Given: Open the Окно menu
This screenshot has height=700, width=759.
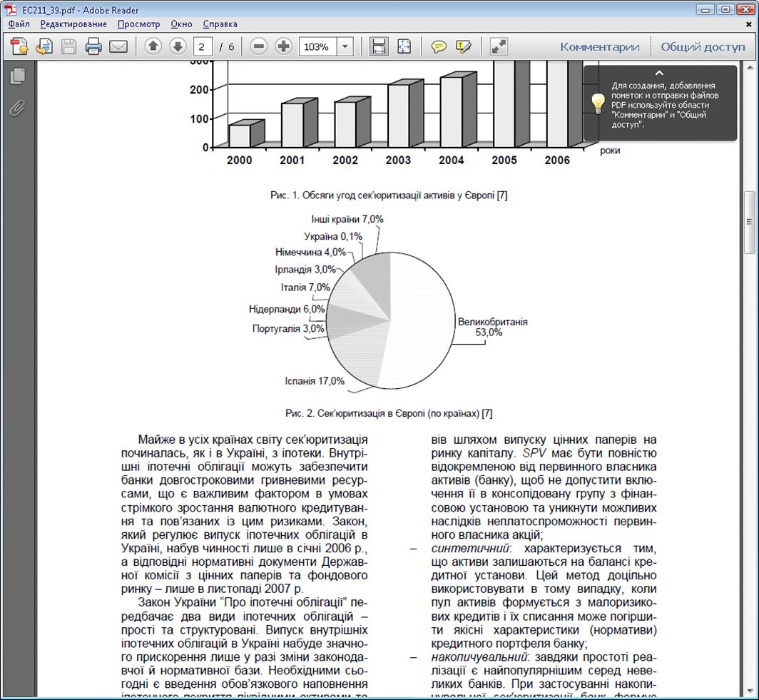Looking at the screenshot, I should [x=181, y=24].
